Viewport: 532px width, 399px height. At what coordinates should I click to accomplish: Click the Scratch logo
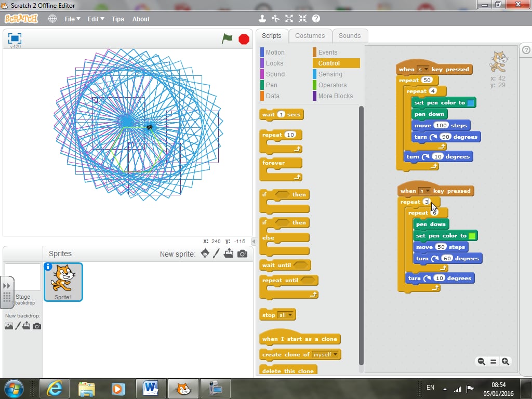[21, 19]
